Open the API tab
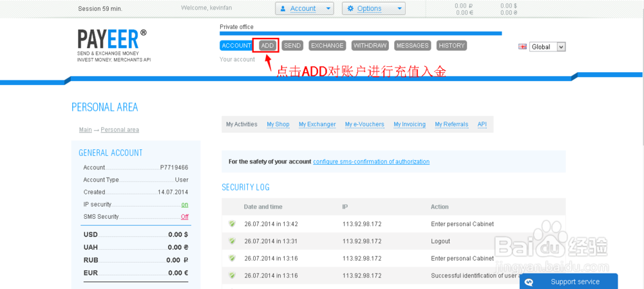644x289 pixels. (x=482, y=124)
